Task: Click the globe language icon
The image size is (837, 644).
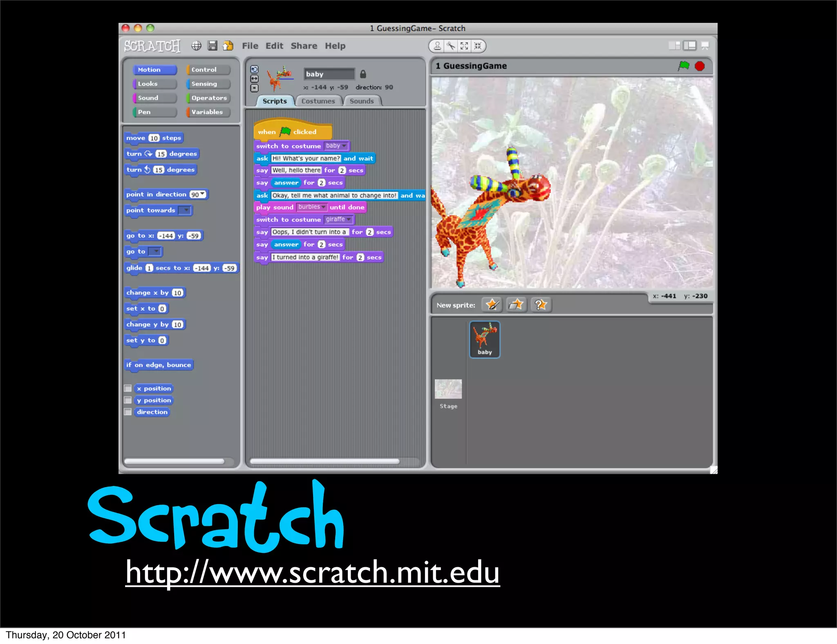Action: click(196, 46)
